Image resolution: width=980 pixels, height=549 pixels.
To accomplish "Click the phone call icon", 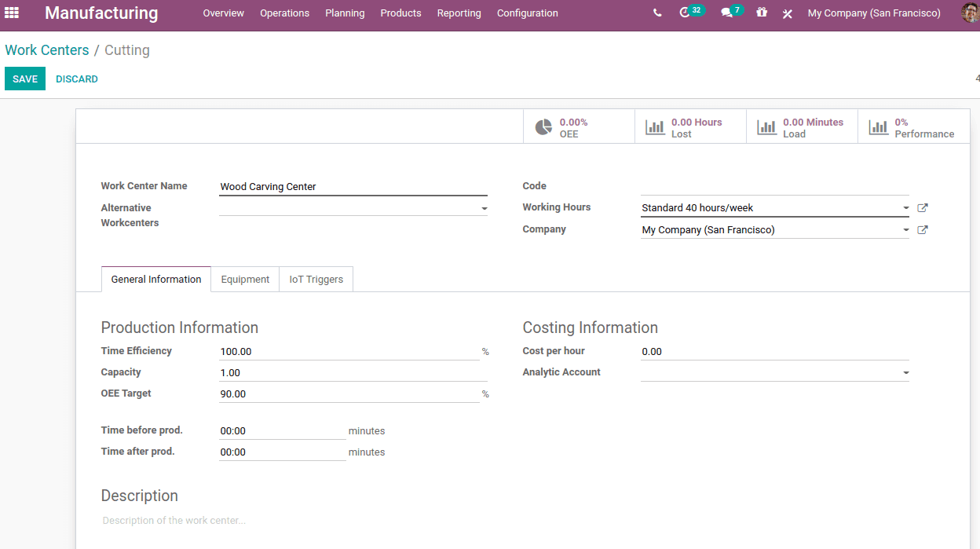I will tap(657, 13).
